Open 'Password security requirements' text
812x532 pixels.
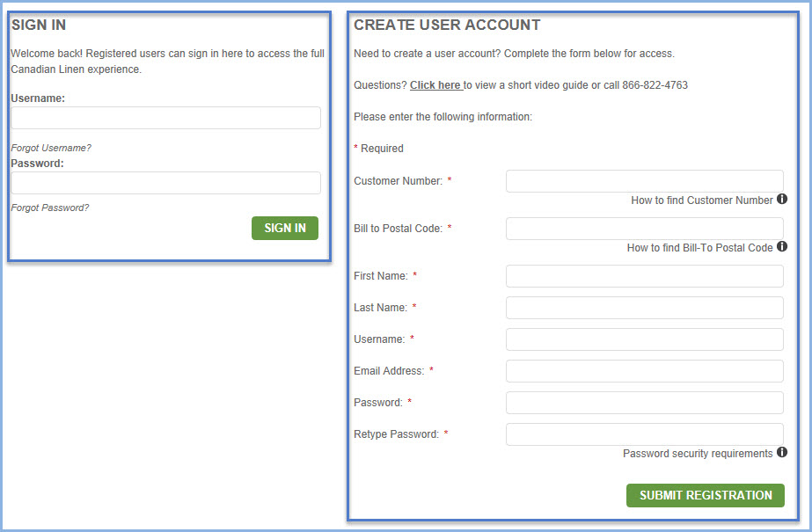click(698, 454)
